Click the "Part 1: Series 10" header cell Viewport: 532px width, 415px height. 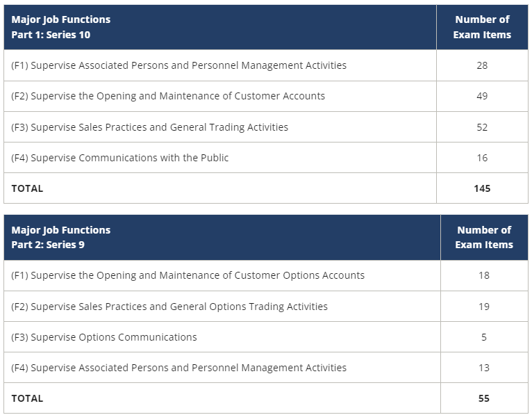(x=61, y=27)
